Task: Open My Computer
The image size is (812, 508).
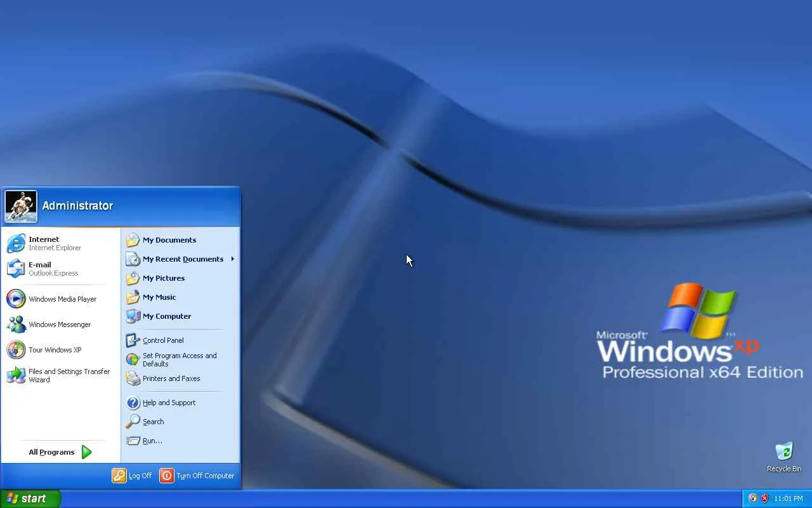Action: pos(180,316)
